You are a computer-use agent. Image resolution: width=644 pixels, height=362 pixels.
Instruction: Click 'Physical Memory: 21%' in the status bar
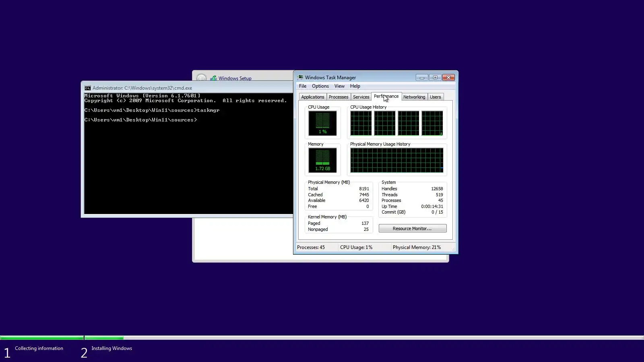417,247
